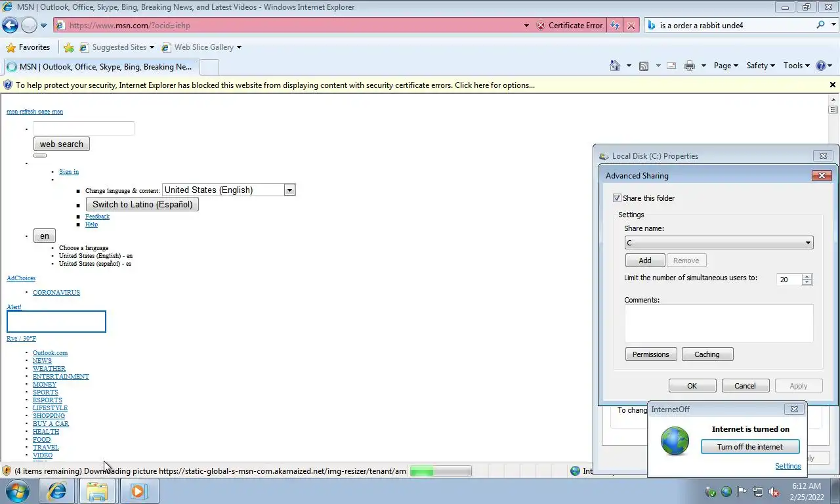The image size is (840, 504).
Task: Click the Bing search box text
Action: pyautogui.click(x=702, y=26)
